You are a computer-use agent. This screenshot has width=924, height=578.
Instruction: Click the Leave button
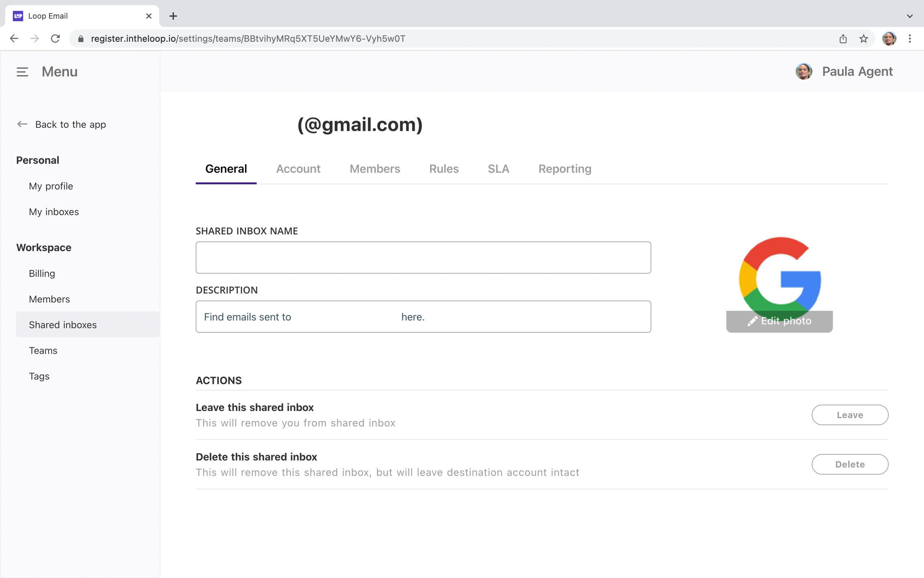click(x=849, y=415)
